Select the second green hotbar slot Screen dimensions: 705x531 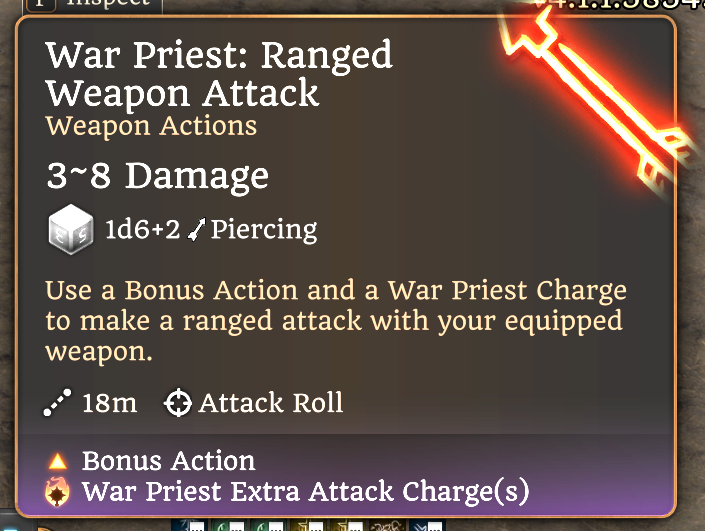point(268,525)
